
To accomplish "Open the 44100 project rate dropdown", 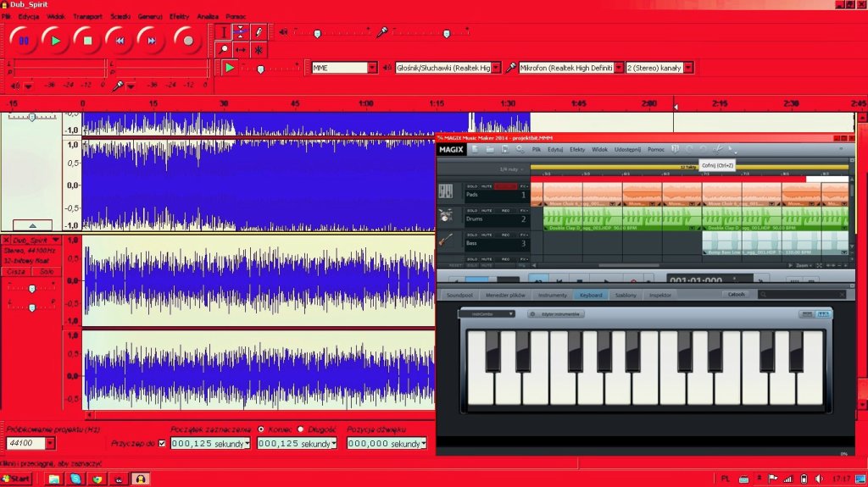I will (x=50, y=443).
